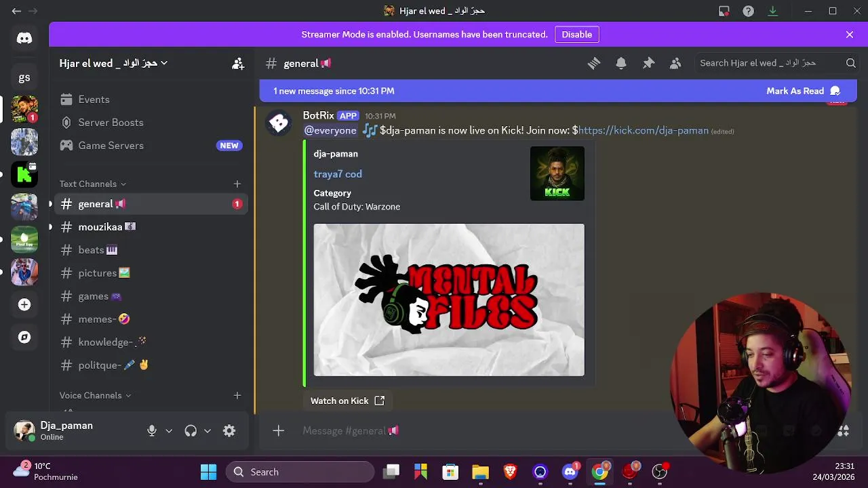Select the games channel
Viewport: 868px width, 488px height.
coord(151,296)
